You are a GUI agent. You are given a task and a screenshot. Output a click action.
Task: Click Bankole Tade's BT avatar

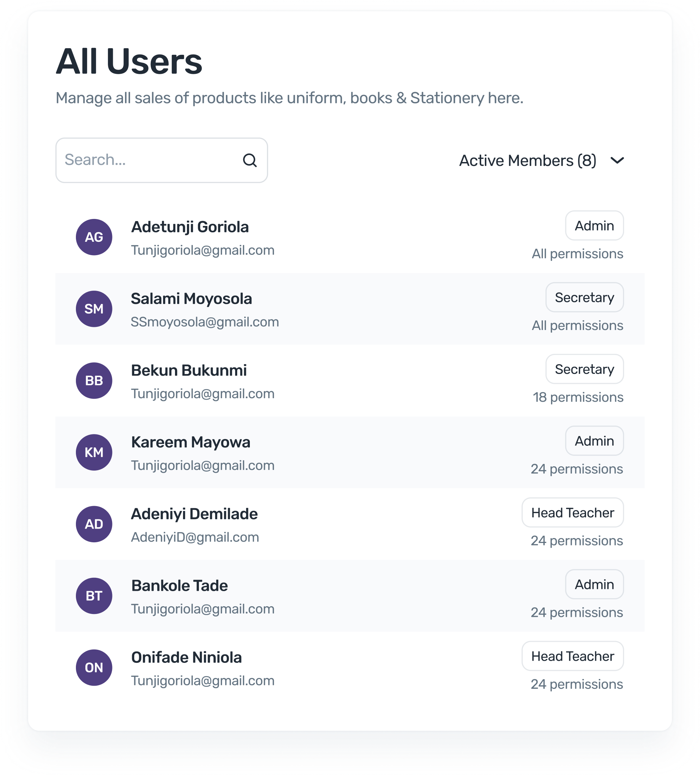click(93, 596)
